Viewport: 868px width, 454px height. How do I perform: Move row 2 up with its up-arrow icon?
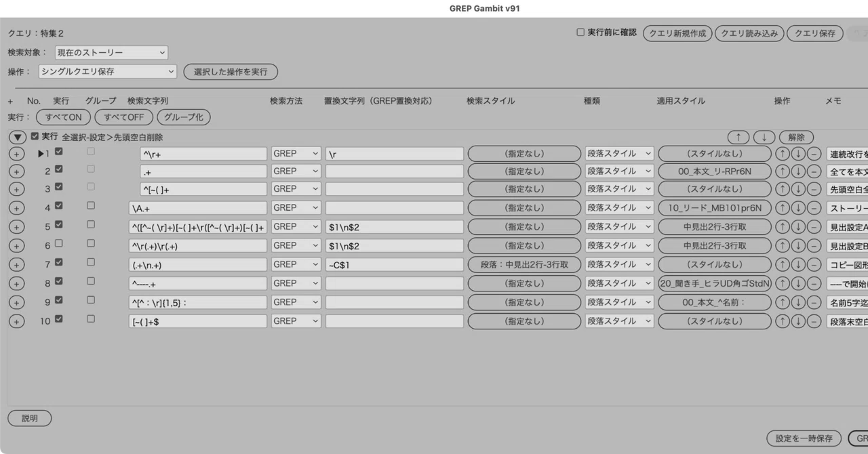783,171
